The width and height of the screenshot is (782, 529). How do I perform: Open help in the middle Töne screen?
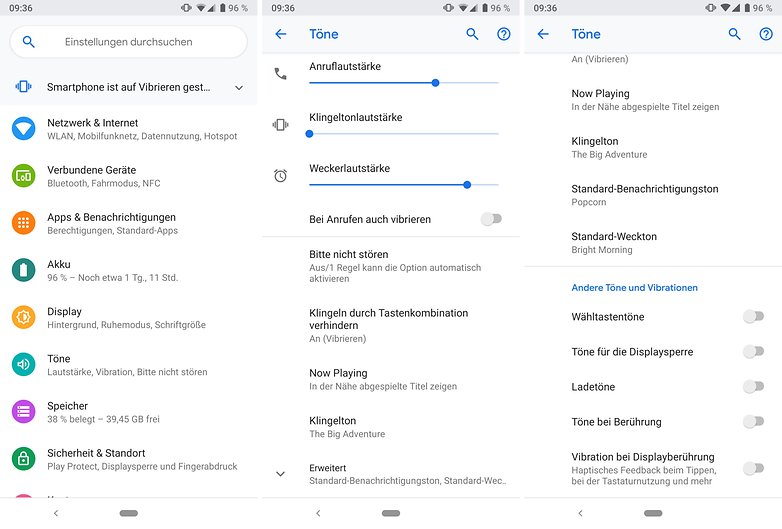point(504,34)
